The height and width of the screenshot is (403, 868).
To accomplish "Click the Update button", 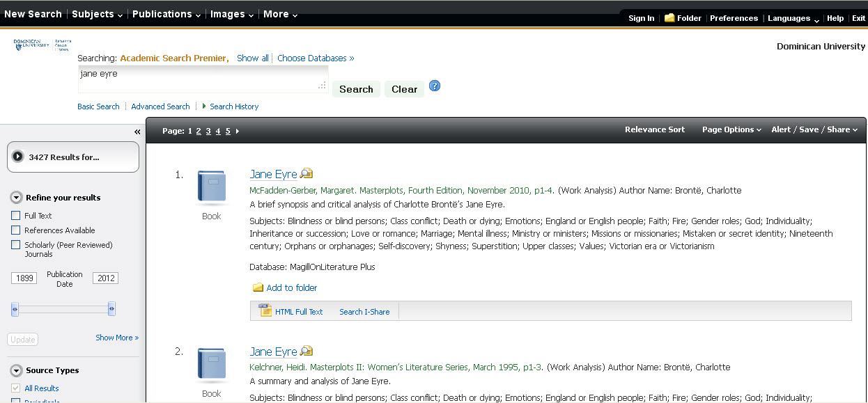I will pos(23,340).
